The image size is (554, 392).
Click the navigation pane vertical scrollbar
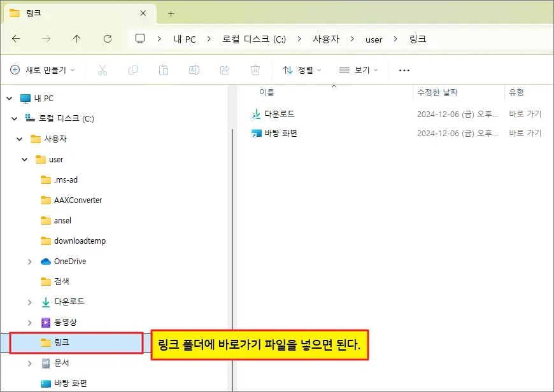(232, 260)
